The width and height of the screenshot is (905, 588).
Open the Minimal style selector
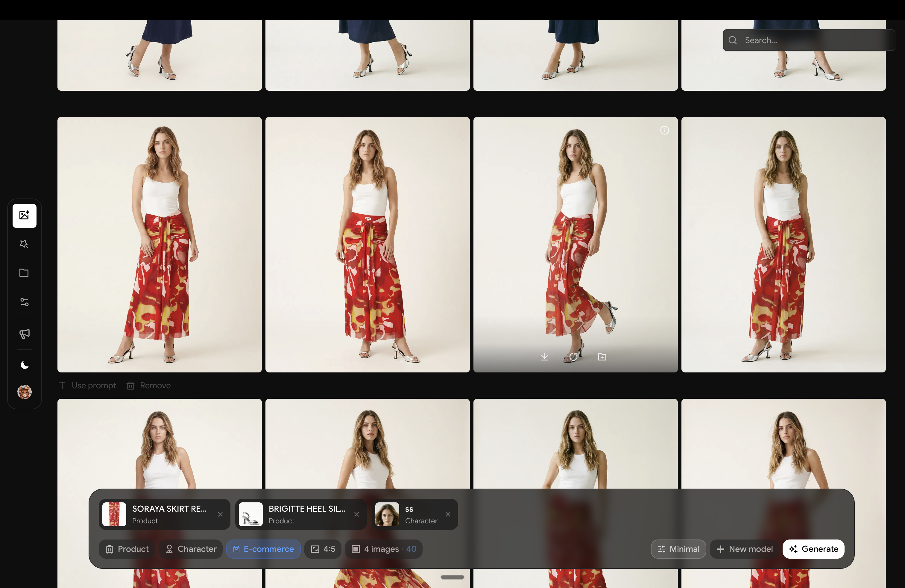coord(678,549)
